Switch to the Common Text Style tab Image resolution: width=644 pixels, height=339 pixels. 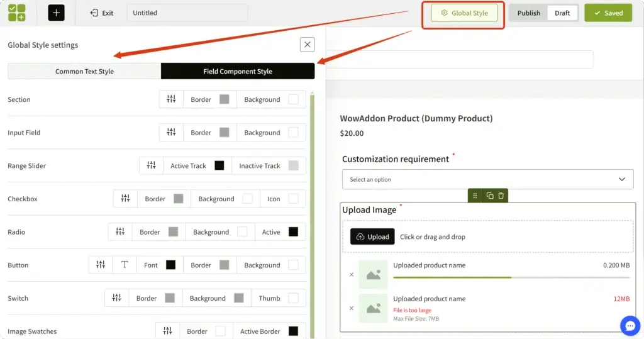coord(84,71)
